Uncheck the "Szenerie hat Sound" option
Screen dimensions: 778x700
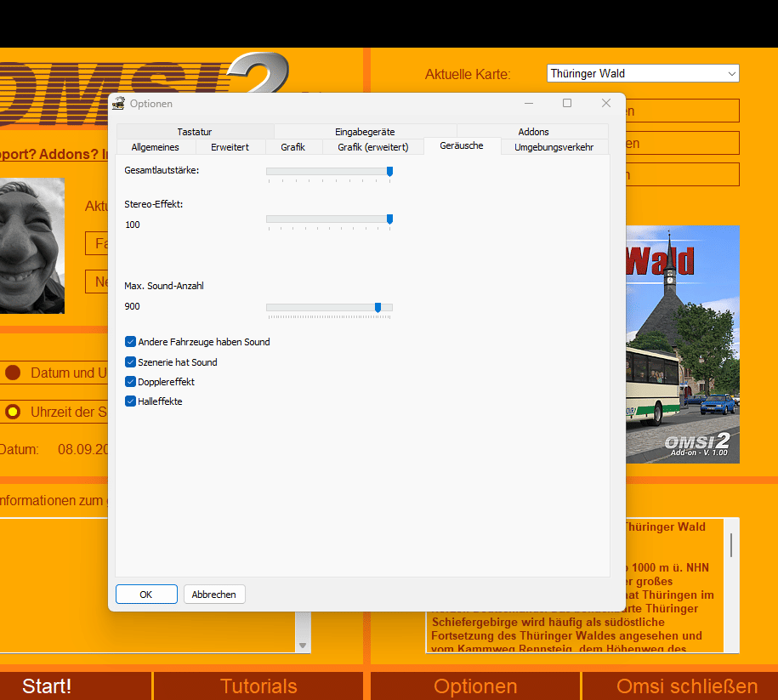[x=131, y=362]
